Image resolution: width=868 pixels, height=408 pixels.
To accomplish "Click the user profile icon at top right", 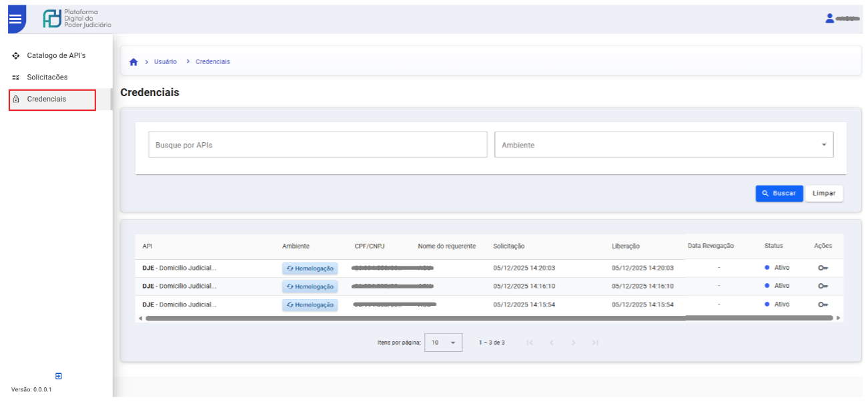I will (x=830, y=19).
